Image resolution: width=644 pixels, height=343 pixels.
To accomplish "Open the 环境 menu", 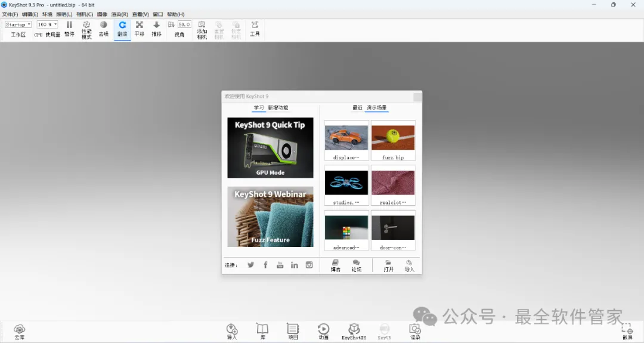I will 47,14.
